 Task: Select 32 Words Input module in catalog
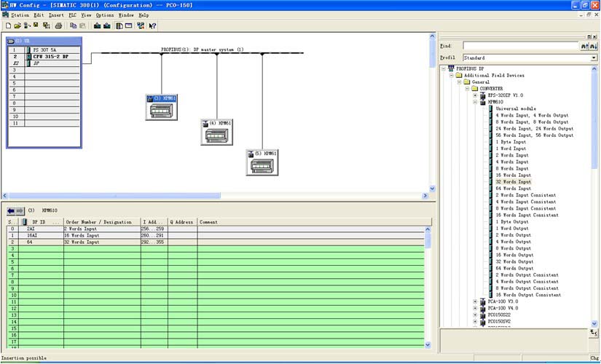514,182
